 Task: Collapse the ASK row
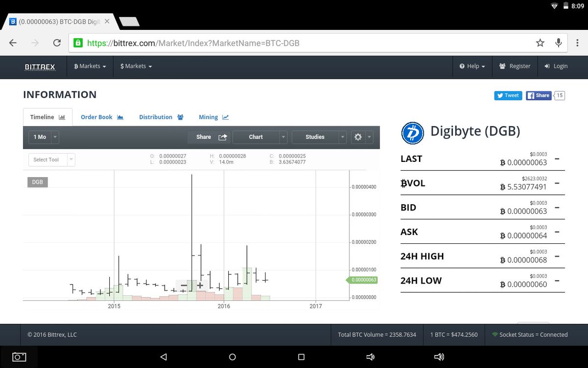click(557, 232)
